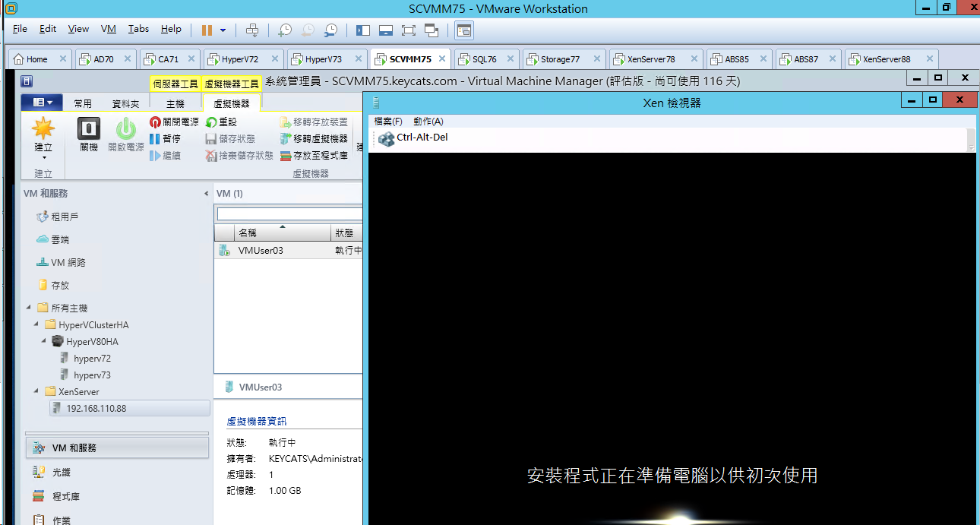Click the send Ctrl+Alt+Del icon in the VMware toolbar
Image resolution: width=980 pixels, height=525 pixels.
(253, 30)
